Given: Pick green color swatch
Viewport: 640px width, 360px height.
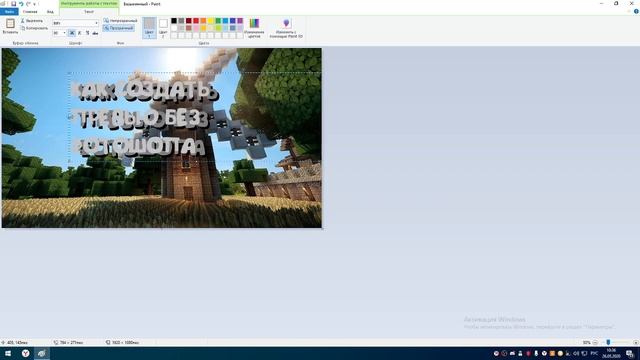Looking at the screenshot, I should (218, 21).
